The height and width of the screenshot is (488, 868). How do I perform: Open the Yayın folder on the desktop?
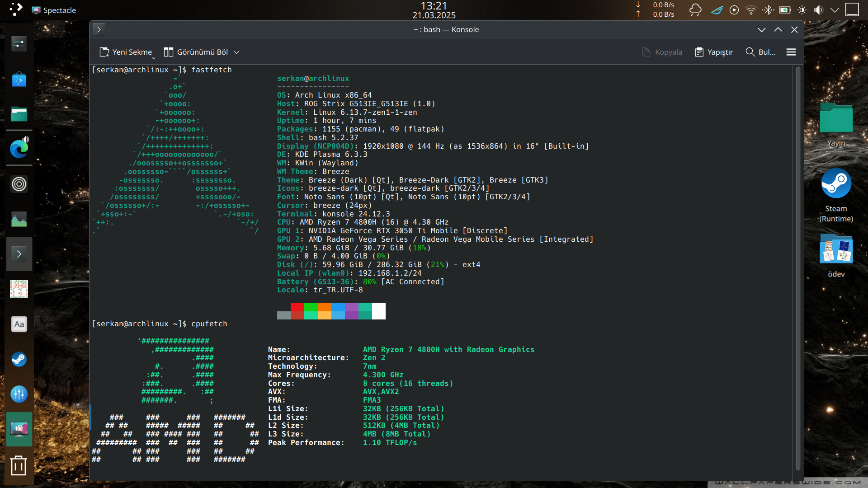836,125
